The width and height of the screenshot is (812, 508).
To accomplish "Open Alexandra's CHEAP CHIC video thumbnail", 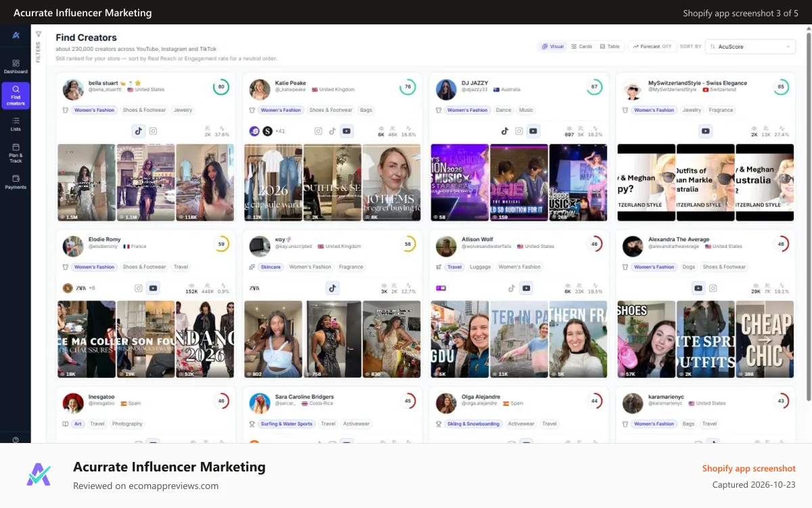I will click(x=765, y=339).
